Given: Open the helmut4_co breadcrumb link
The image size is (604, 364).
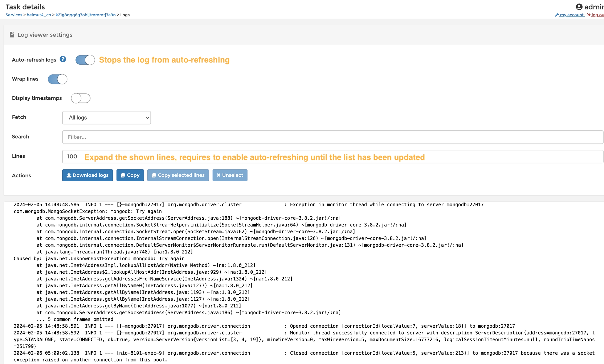Looking at the screenshot, I should point(39,15).
